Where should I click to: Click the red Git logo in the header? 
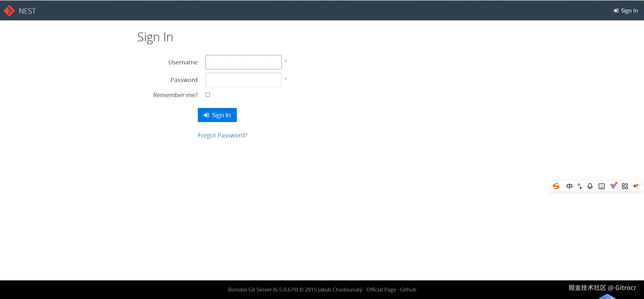click(9, 11)
